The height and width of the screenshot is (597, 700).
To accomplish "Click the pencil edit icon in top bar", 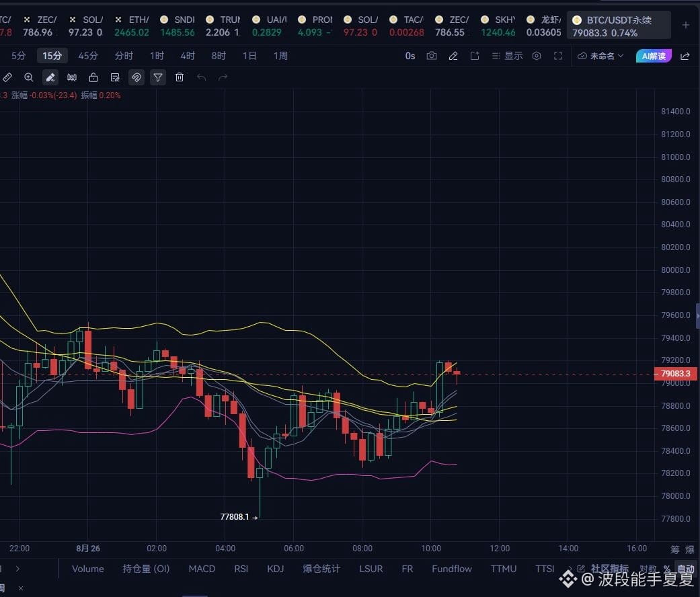I will (x=453, y=56).
